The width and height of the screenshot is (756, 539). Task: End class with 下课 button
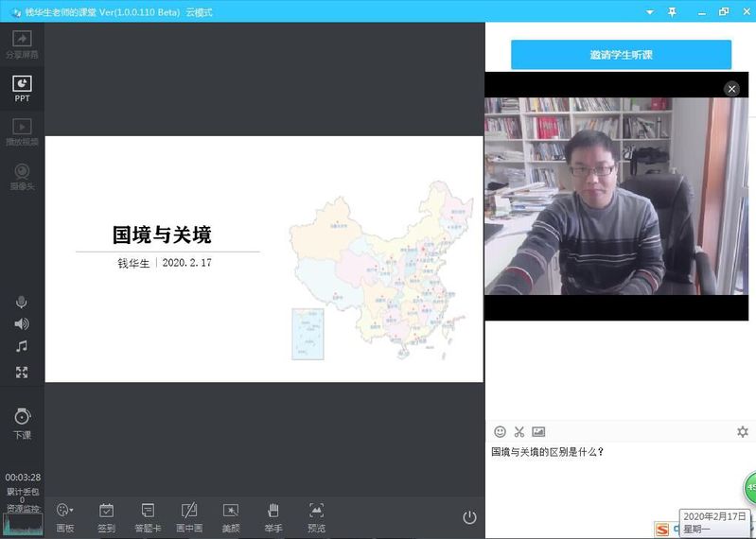click(22, 424)
